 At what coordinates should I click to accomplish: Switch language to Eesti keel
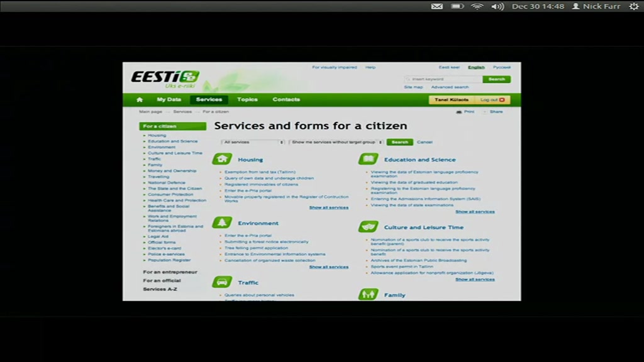click(x=449, y=67)
